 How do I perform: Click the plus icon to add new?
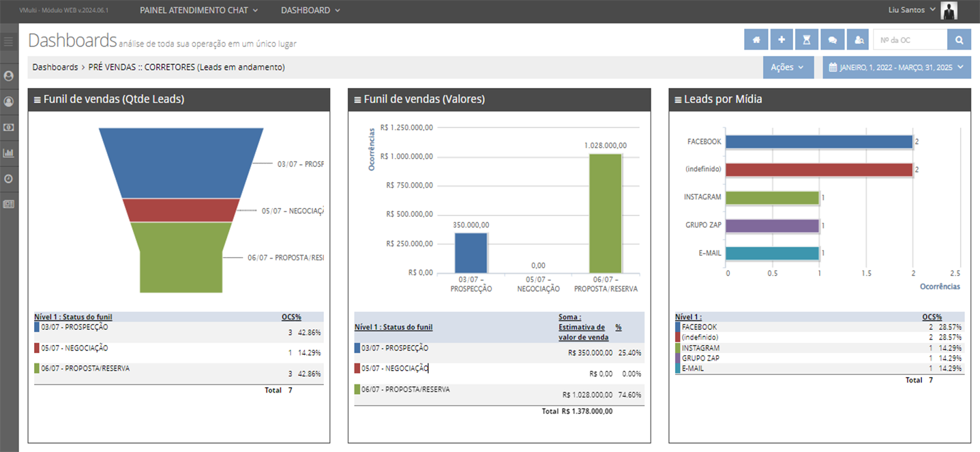pyautogui.click(x=782, y=40)
